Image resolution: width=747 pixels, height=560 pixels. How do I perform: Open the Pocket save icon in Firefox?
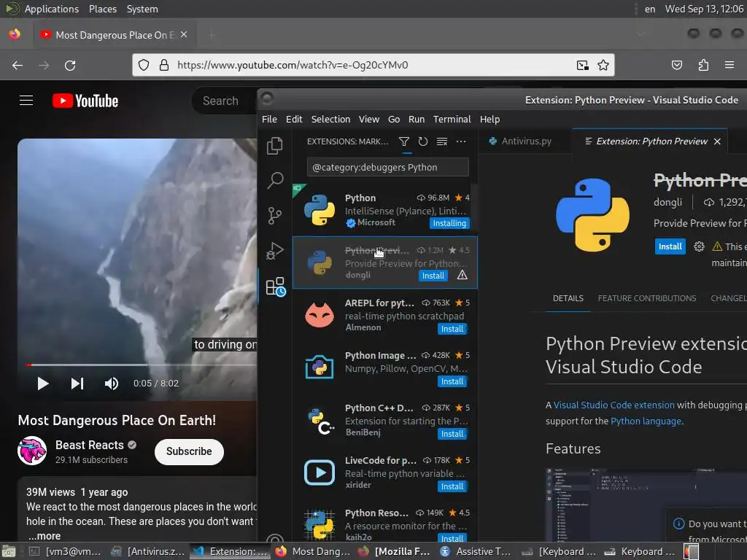pyautogui.click(x=677, y=65)
